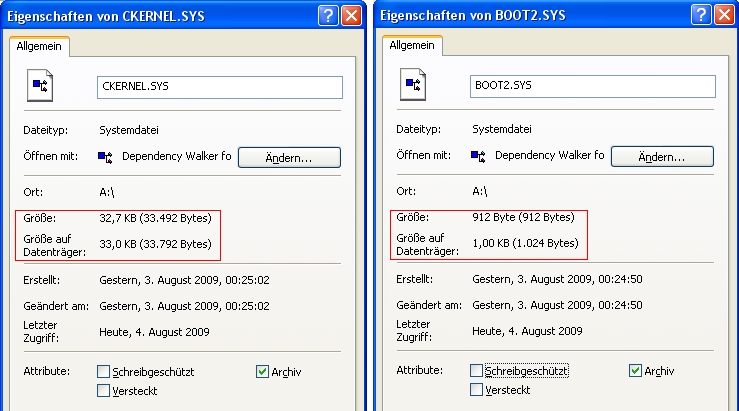Image resolution: width=739 pixels, height=411 pixels.
Task: Click Erstellt date ending 00:25:02
Action: tap(184, 280)
